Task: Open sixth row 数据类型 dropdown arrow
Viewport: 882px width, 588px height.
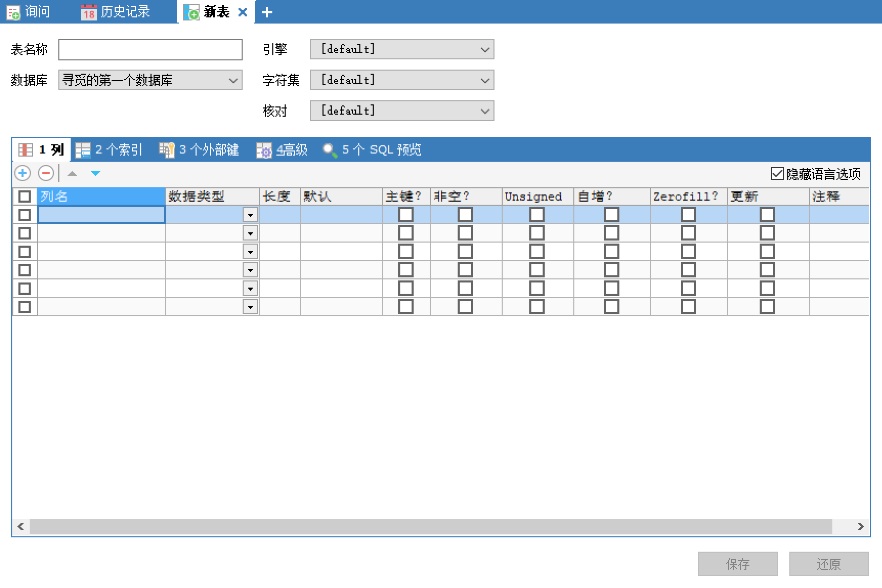Action: (250, 307)
